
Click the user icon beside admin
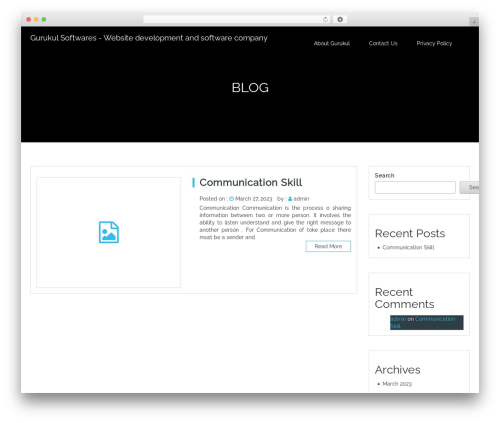coord(290,199)
